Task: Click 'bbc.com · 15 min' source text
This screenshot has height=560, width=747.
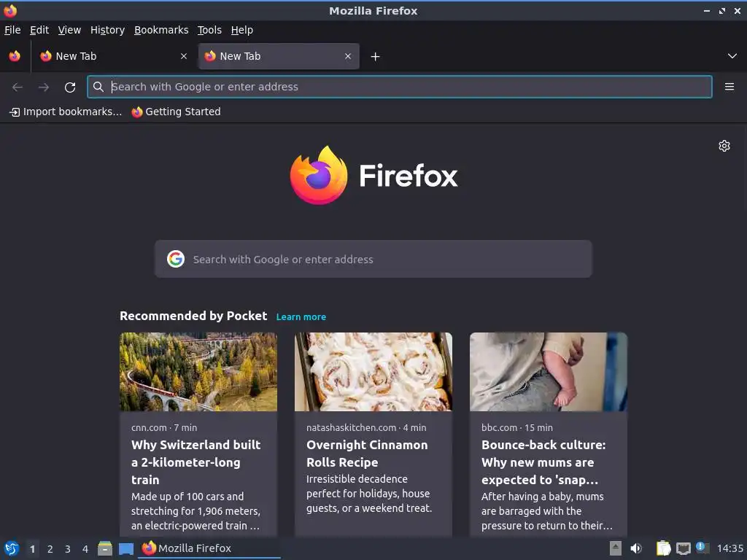Action: (517, 427)
